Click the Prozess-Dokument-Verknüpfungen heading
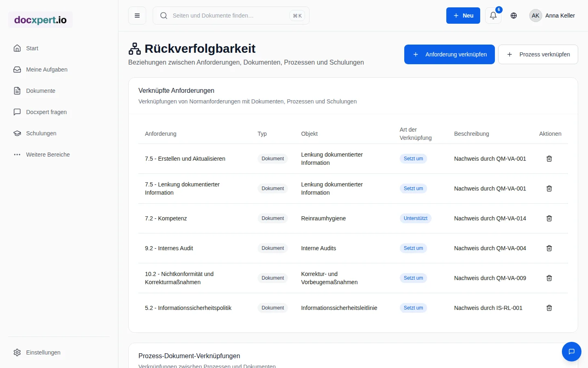 (189, 356)
